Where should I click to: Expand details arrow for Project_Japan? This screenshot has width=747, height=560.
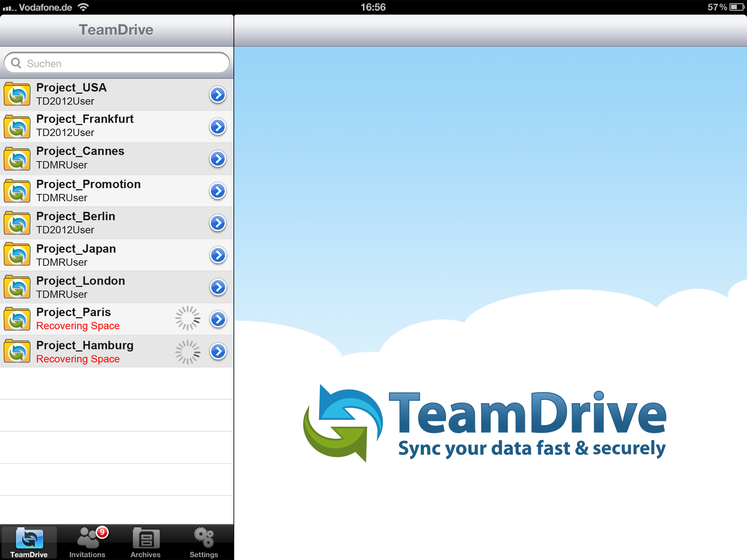click(x=218, y=255)
